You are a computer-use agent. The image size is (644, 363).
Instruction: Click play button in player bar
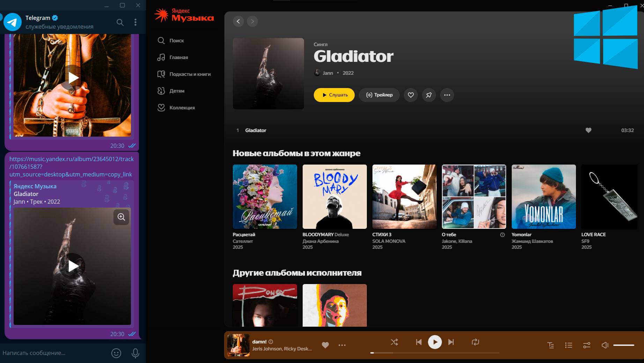[435, 342]
